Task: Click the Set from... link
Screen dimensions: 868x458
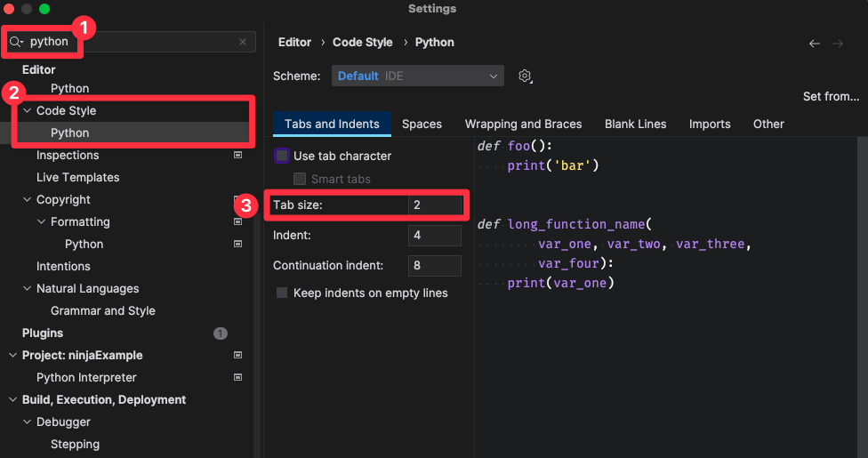Action: click(x=831, y=96)
